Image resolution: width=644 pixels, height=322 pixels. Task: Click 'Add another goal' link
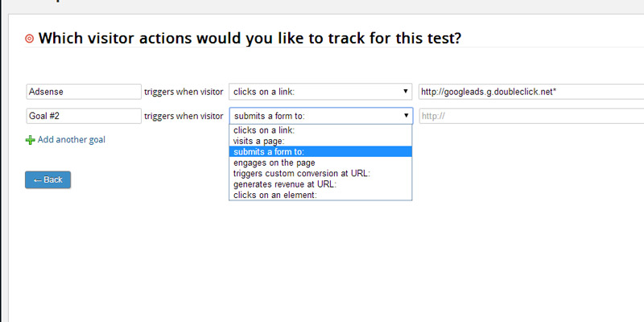(x=72, y=139)
